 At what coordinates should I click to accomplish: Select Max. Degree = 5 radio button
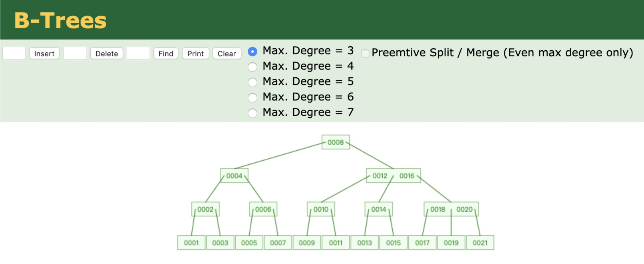(x=252, y=82)
